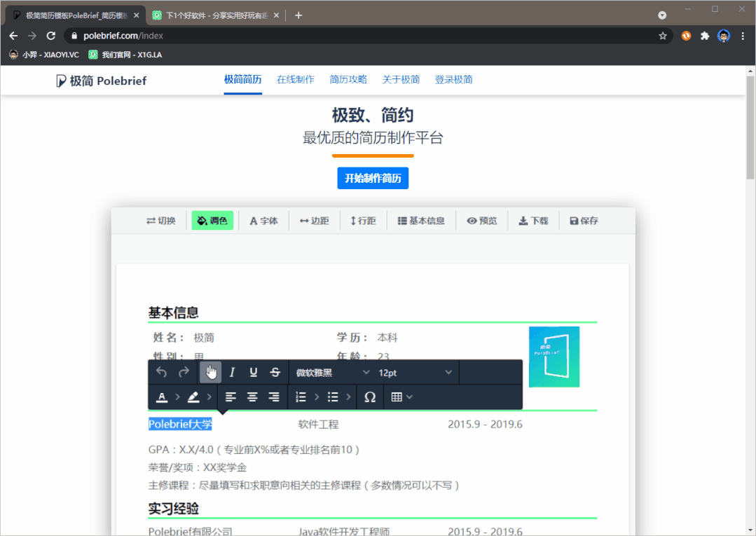Viewport: 756px width, 536px height.
Task: Open 在线制作 nav link
Action: (296, 80)
